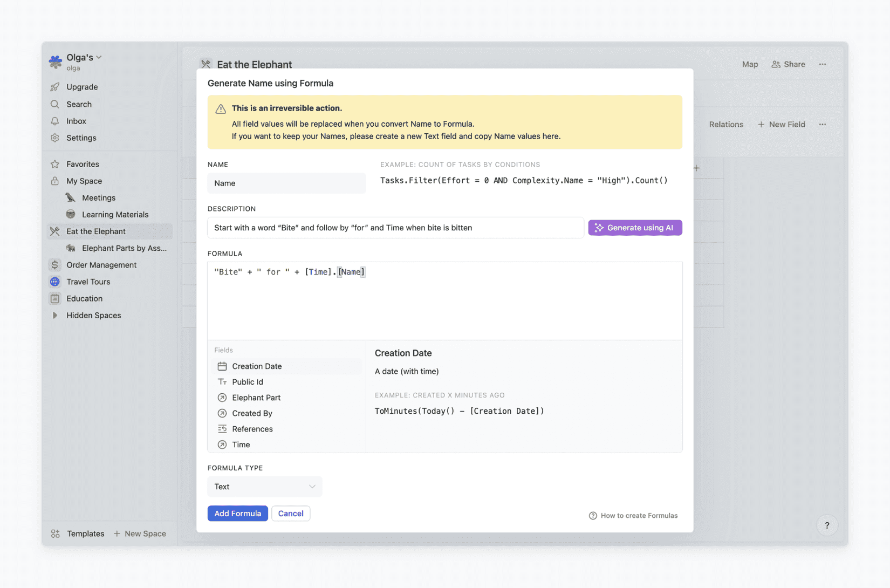Cancel the formula dialog
Image resolution: width=890 pixels, height=588 pixels.
tap(291, 513)
